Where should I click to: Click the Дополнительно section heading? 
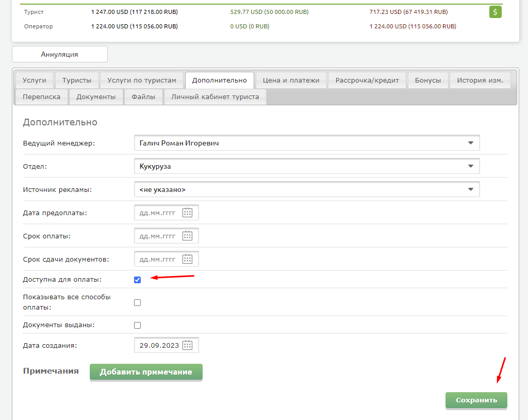point(60,122)
